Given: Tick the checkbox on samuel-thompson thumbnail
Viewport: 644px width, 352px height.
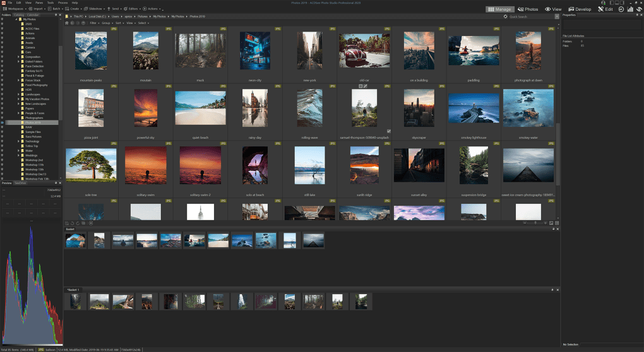Looking at the screenshot, I should click(388, 131).
